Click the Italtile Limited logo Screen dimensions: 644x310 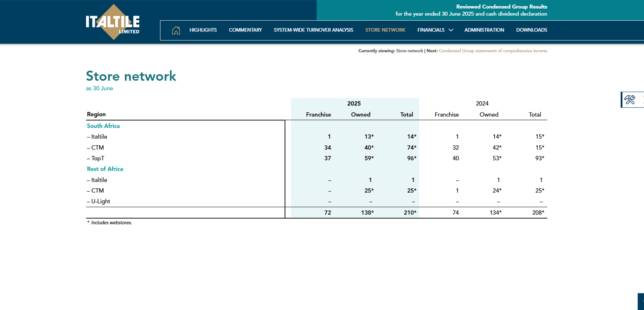click(113, 22)
